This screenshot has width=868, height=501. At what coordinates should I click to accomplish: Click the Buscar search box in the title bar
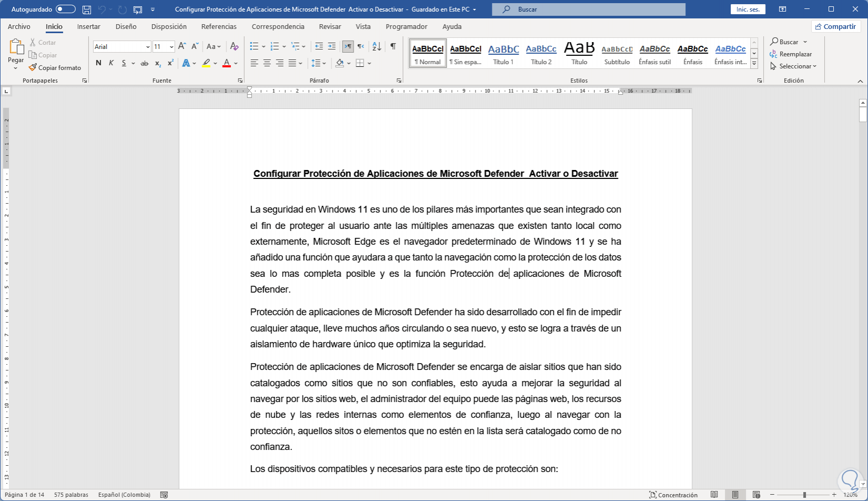[x=589, y=9]
